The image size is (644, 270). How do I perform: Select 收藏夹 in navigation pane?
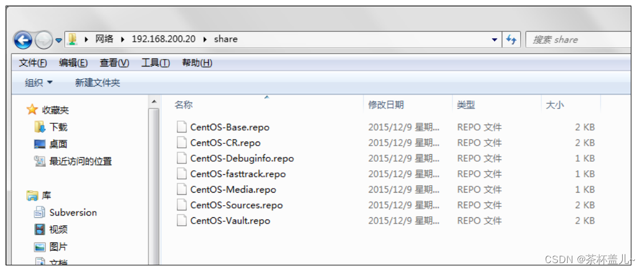(x=55, y=110)
